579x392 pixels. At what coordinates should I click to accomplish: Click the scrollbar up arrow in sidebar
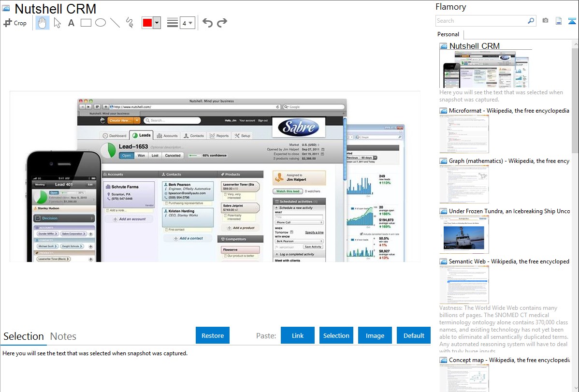pyautogui.click(x=575, y=44)
